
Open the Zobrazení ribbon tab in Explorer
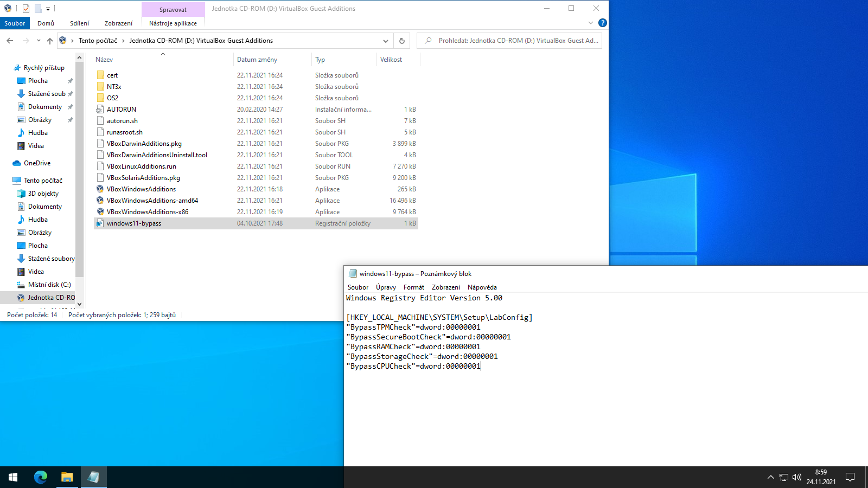point(118,23)
